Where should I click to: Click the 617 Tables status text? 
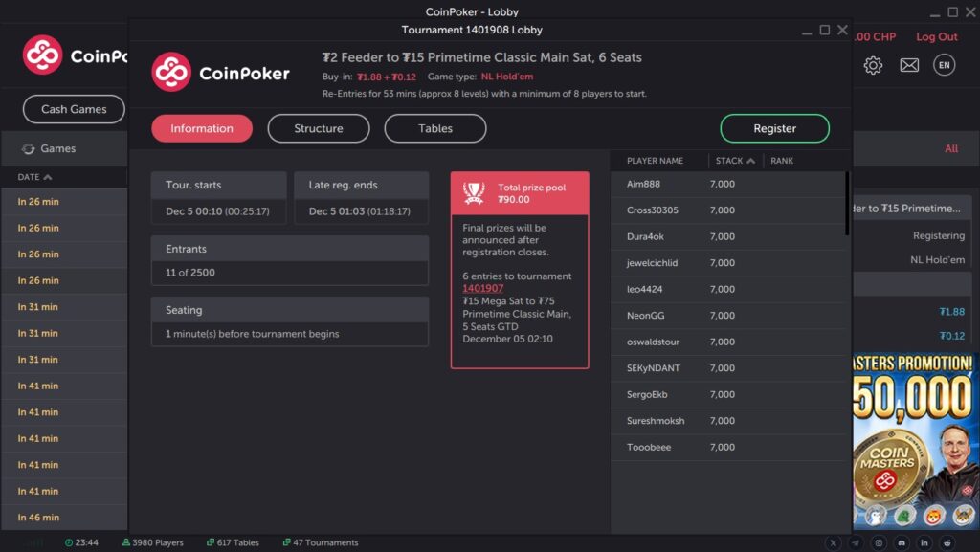pos(237,542)
